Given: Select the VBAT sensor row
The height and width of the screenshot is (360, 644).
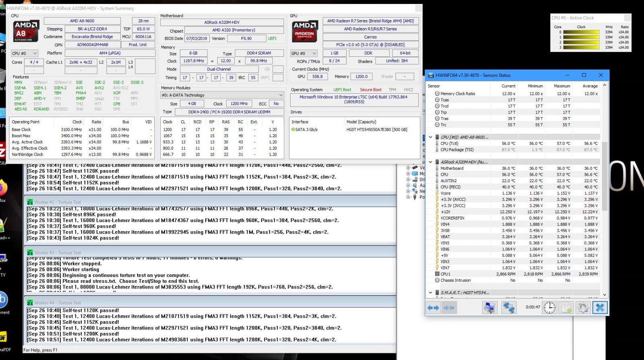Looking at the screenshot, I should (513, 237).
